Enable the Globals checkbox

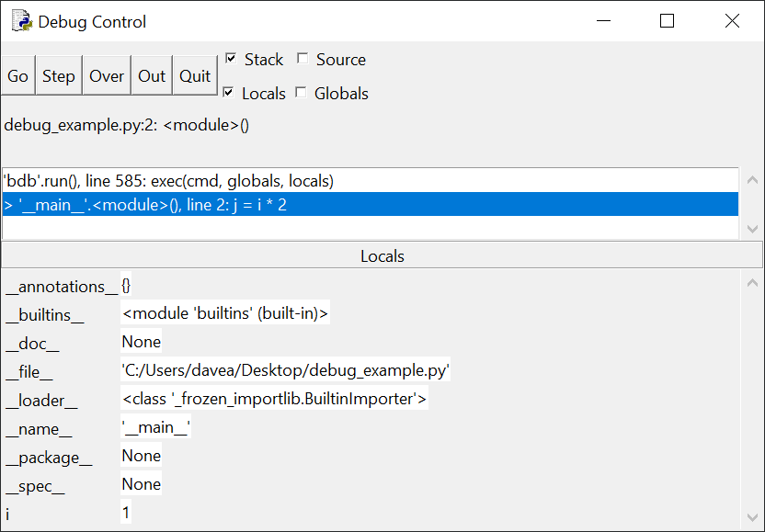coord(302,93)
